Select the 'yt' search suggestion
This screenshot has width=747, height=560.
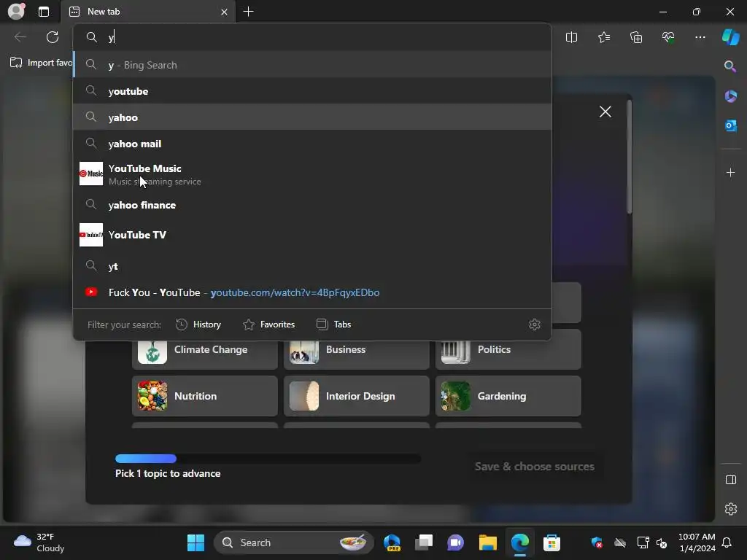click(x=312, y=266)
